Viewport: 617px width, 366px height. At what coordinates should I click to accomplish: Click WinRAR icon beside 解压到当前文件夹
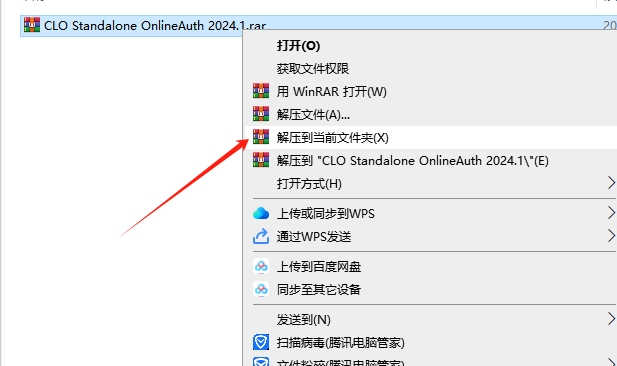coord(261,137)
